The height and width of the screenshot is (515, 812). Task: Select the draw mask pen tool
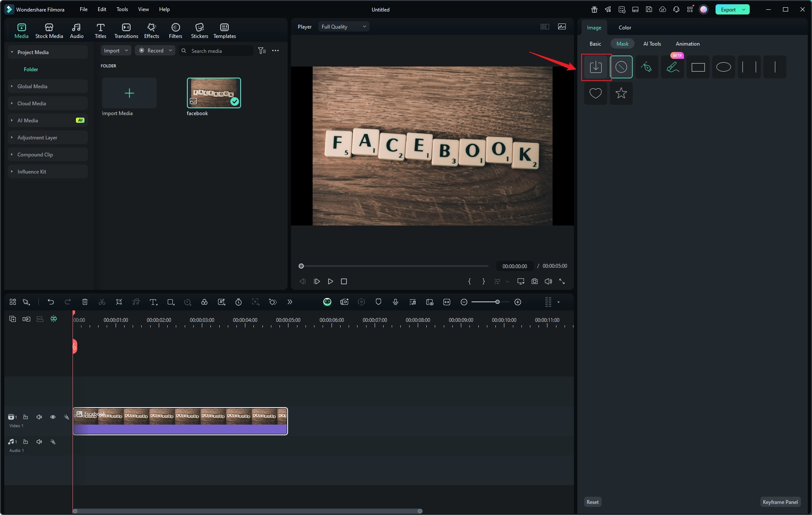(646, 67)
